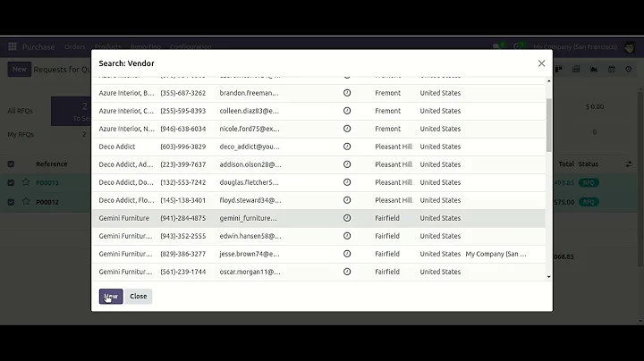Open the Reporting menu
Image resolution: width=644 pixels, height=361 pixels.
[x=146, y=46]
